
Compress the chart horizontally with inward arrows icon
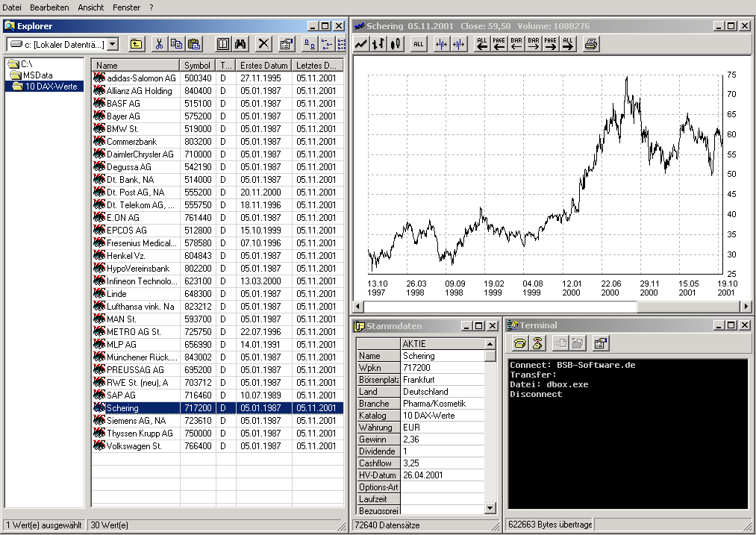click(x=442, y=44)
